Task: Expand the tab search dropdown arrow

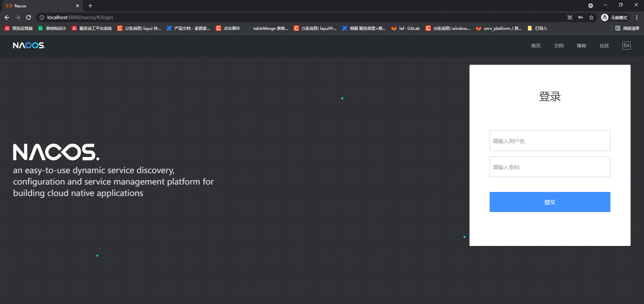Action: (591, 6)
